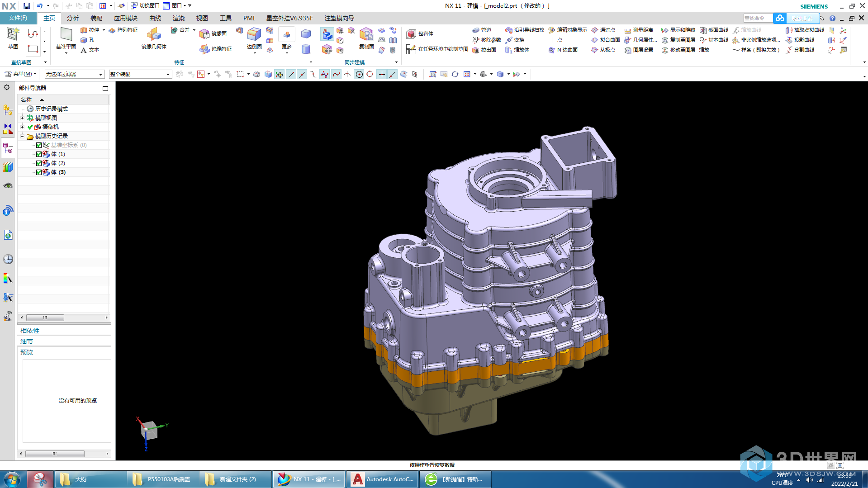This screenshot has width=868, height=488.
Task: Open the 无选择过滤器 selection filter dropdown
Action: click(75, 74)
